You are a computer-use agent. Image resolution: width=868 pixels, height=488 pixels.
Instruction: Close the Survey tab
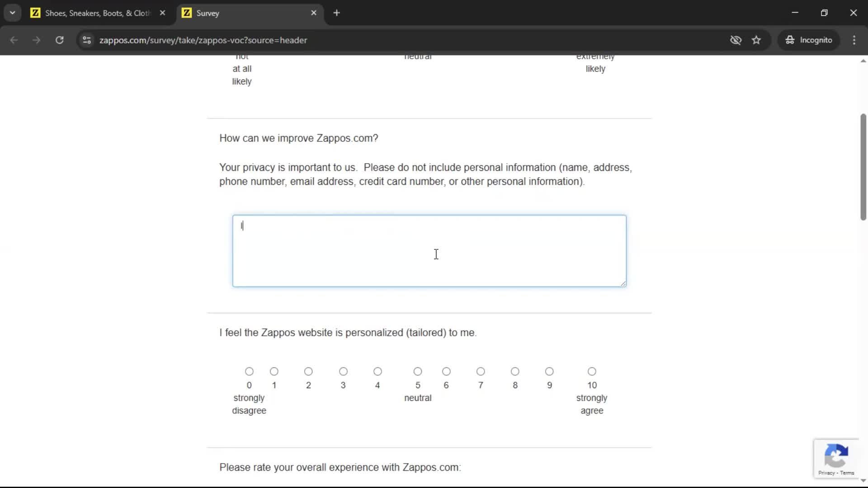click(x=314, y=13)
